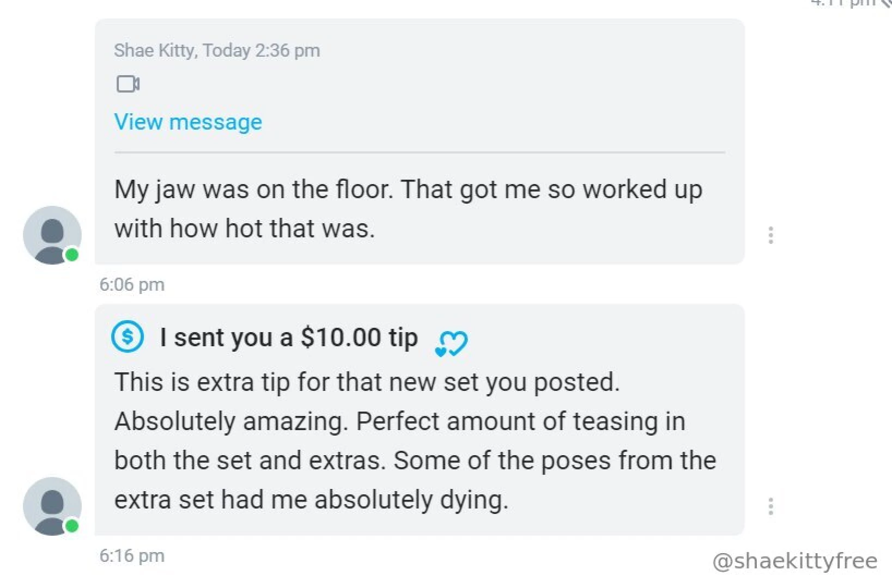Click the @shaekittyfree watermark
This screenshot has width=892, height=588.
click(x=794, y=561)
